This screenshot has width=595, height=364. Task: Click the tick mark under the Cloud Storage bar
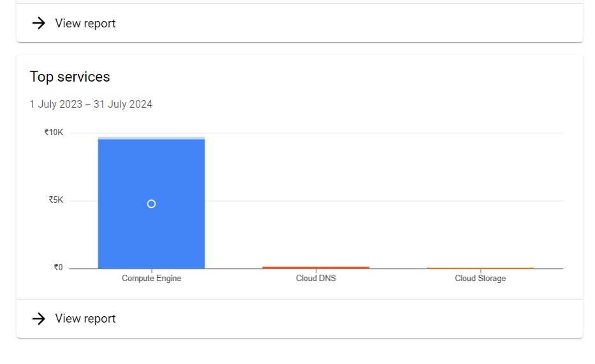tap(480, 271)
